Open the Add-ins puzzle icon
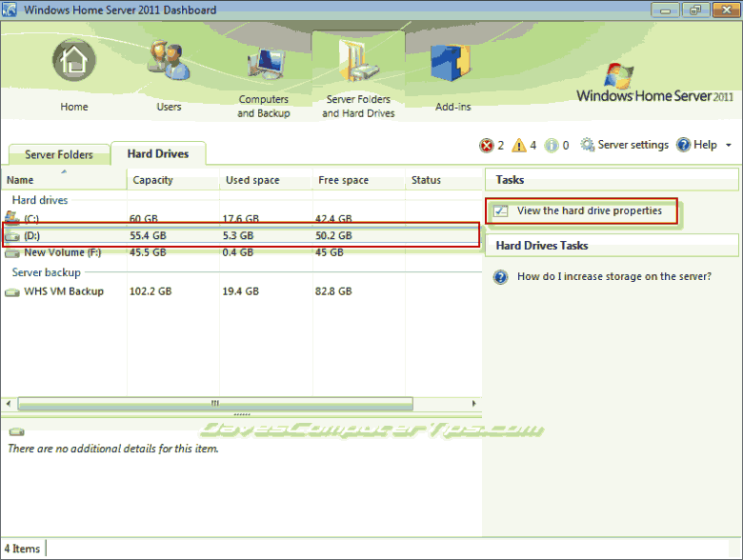The width and height of the screenshot is (743, 560). tap(451, 62)
